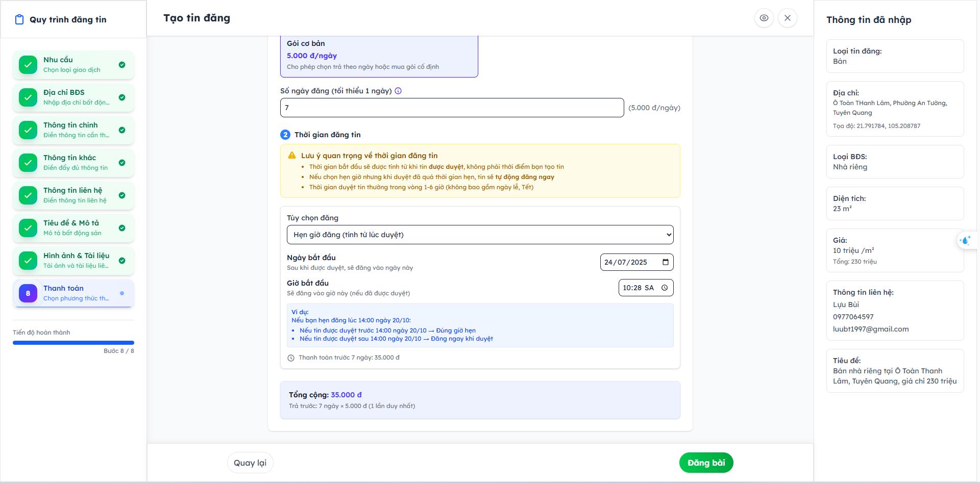Click the Đăng bài button
This screenshot has width=980, height=483.
[x=706, y=463]
